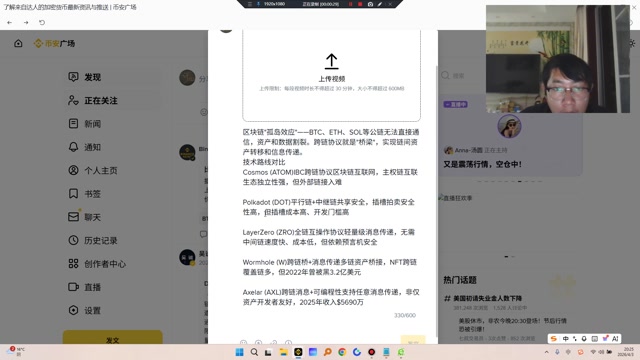
Task: Click the camera icon beside 直播
Action: (73, 287)
